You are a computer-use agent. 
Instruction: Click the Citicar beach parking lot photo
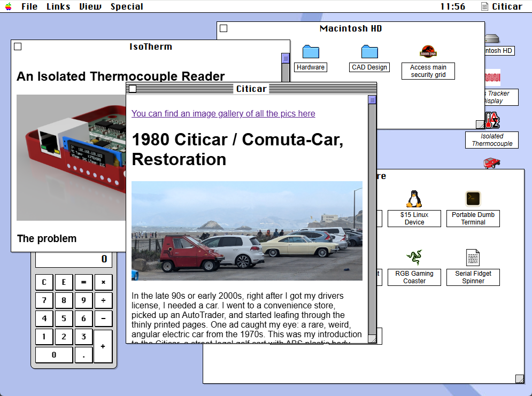pos(247,231)
